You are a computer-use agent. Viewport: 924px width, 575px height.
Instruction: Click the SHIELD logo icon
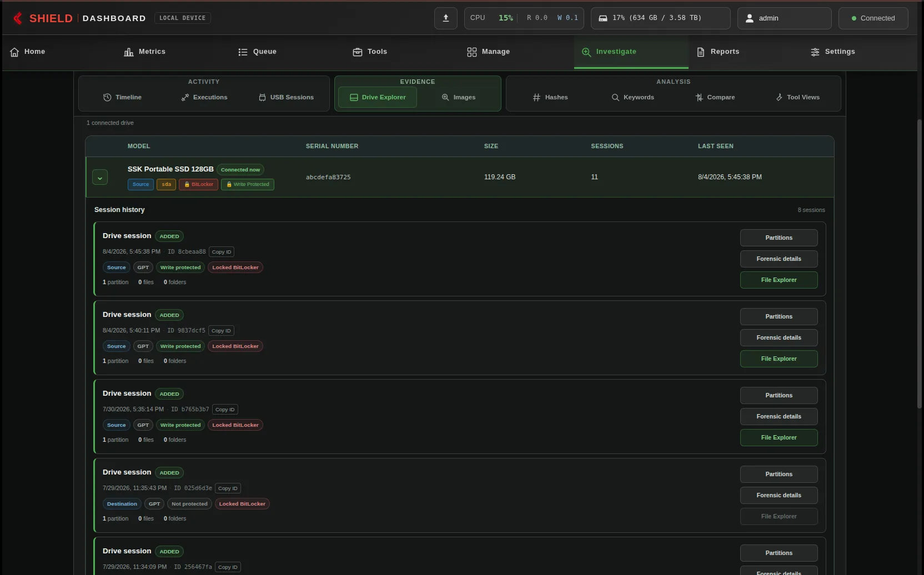(x=18, y=18)
